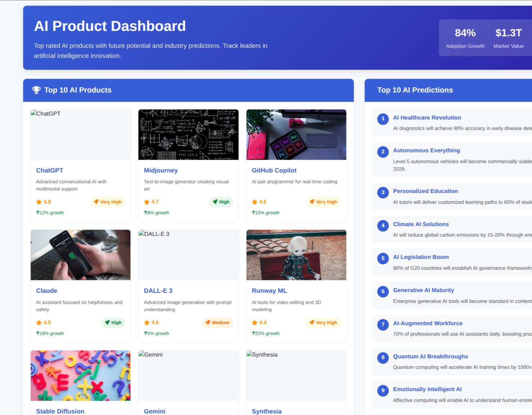Click the Runway ML robot photo thumbnail
The height and width of the screenshot is (415, 532).
[x=296, y=255]
